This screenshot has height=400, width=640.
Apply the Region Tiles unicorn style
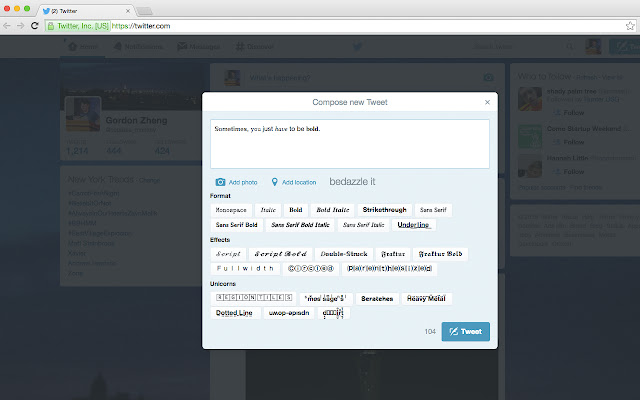pos(254,298)
